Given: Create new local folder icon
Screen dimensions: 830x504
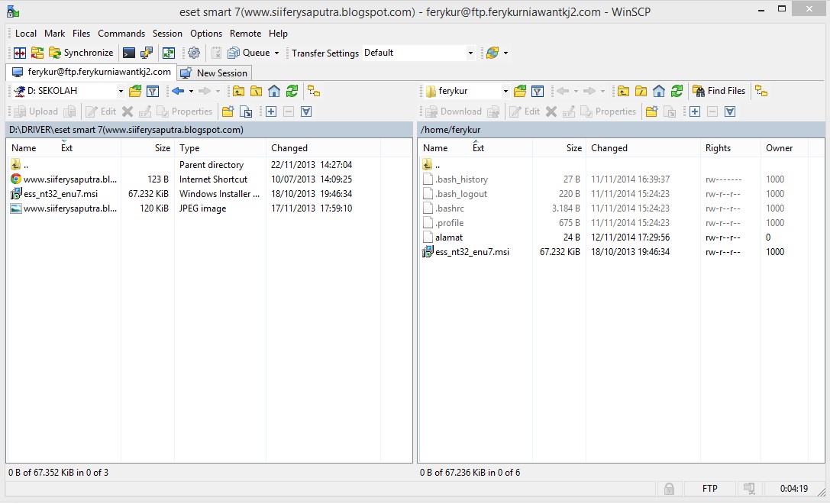Looking at the screenshot, I should tap(228, 111).
